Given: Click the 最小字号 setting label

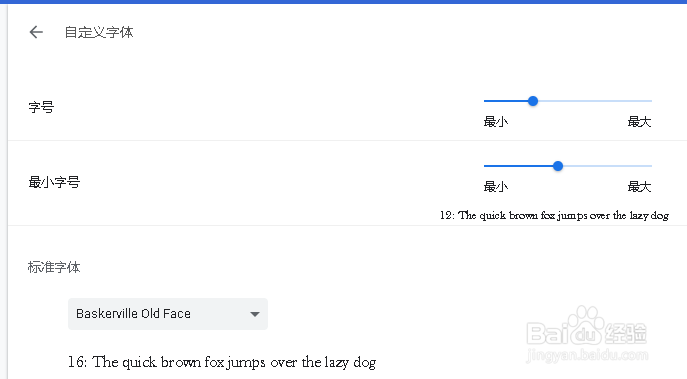Looking at the screenshot, I should [x=54, y=182].
